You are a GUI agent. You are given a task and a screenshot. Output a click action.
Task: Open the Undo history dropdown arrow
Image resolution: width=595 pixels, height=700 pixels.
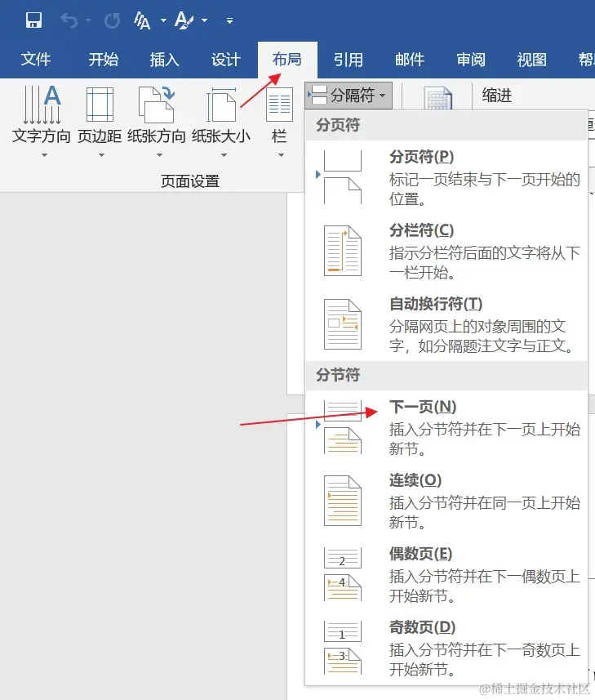(x=88, y=20)
